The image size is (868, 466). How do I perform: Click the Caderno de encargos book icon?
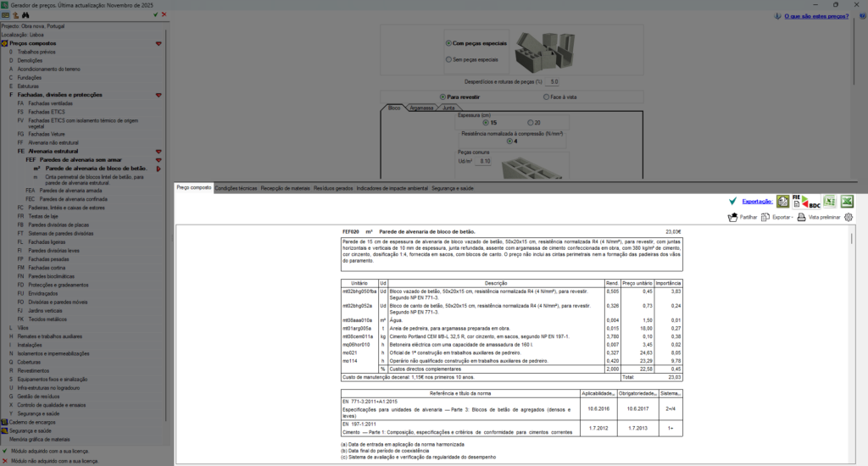pos(4,422)
